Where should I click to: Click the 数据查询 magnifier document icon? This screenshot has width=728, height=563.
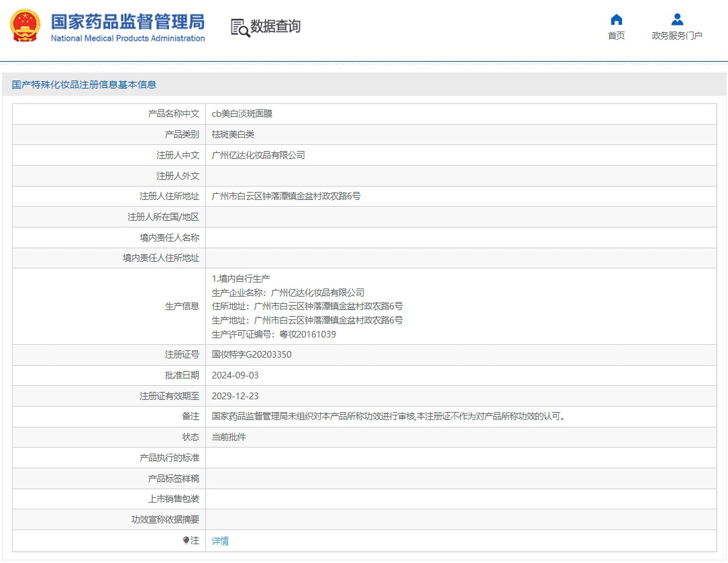pos(240,27)
